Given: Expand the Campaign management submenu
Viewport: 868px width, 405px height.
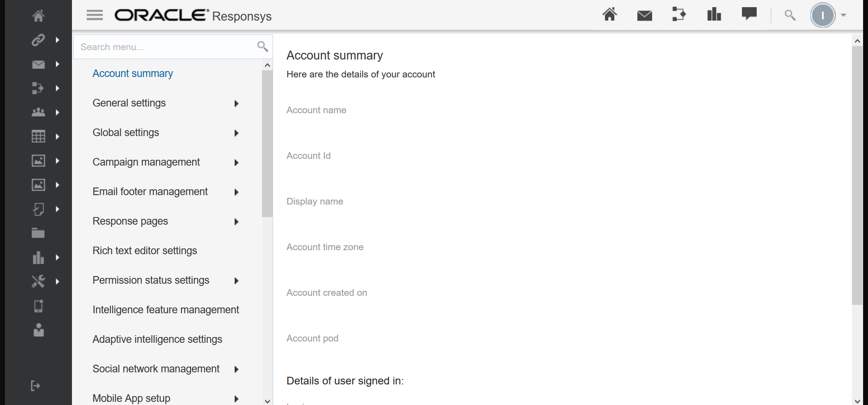Looking at the screenshot, I should (x=236, y=162).
